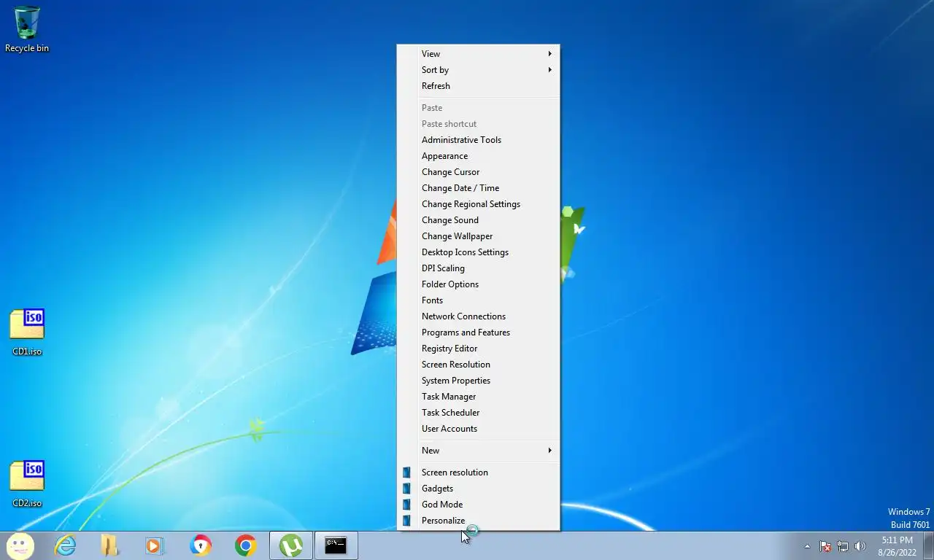Launch Registry Editor from context menu
Screen dimensions: 934x560
point(478,349)
